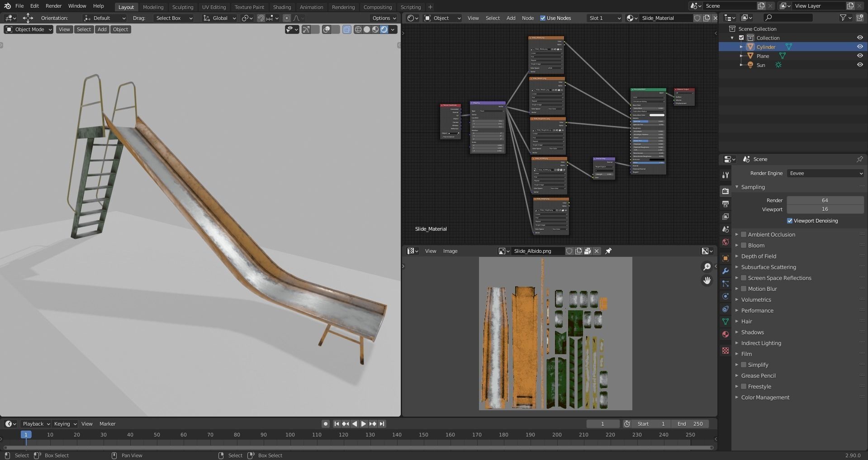Image resolution: width=868 pixels, height=460 pixels.
Task: Open the Output properties tab
Action: click(726, 204)
